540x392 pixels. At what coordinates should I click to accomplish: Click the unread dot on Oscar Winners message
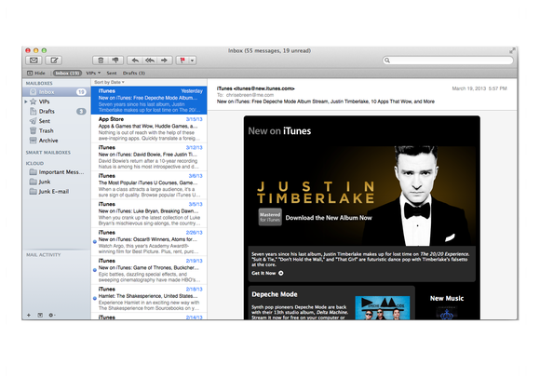coord(95,242)
